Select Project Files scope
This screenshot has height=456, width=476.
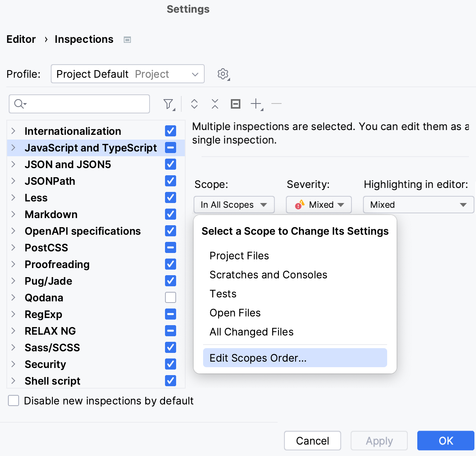[239, 256]
